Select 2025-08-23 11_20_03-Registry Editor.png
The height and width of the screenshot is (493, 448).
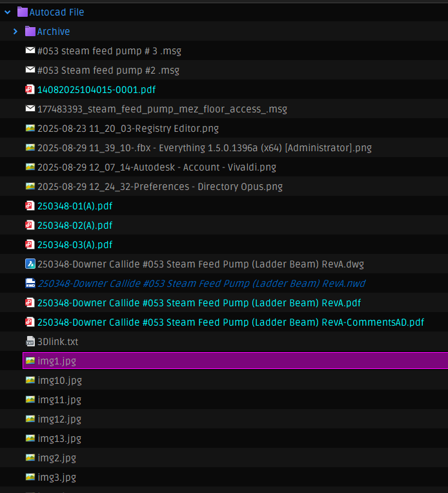pyautogui.click(x=128, y=129)
